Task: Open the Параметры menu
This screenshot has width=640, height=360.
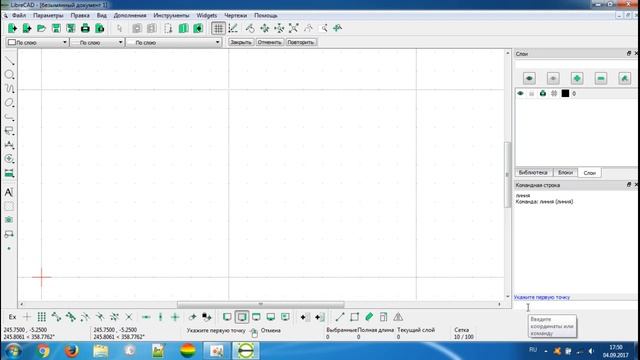Action: point(48,16)
